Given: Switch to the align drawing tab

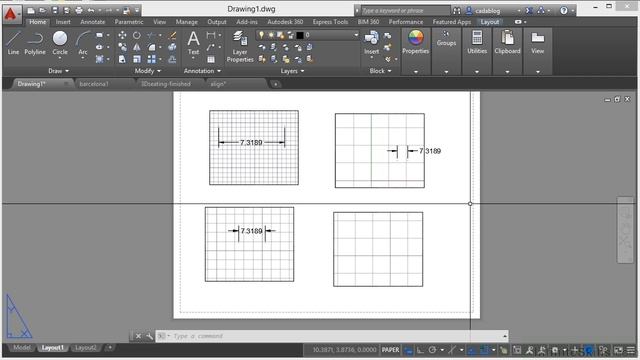Looking at the screenshot, I should coord(218,84).
